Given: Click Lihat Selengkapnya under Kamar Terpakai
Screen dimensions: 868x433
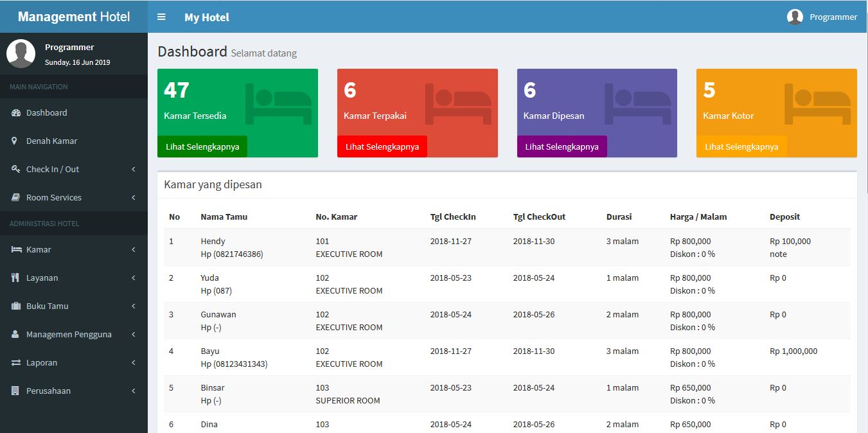Looking at the screenshot, I should (382, 146).
